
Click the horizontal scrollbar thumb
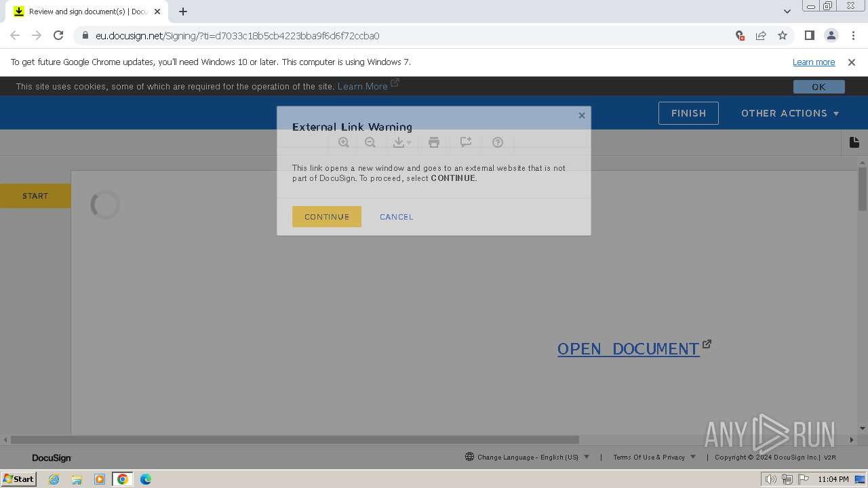(295, 440)
